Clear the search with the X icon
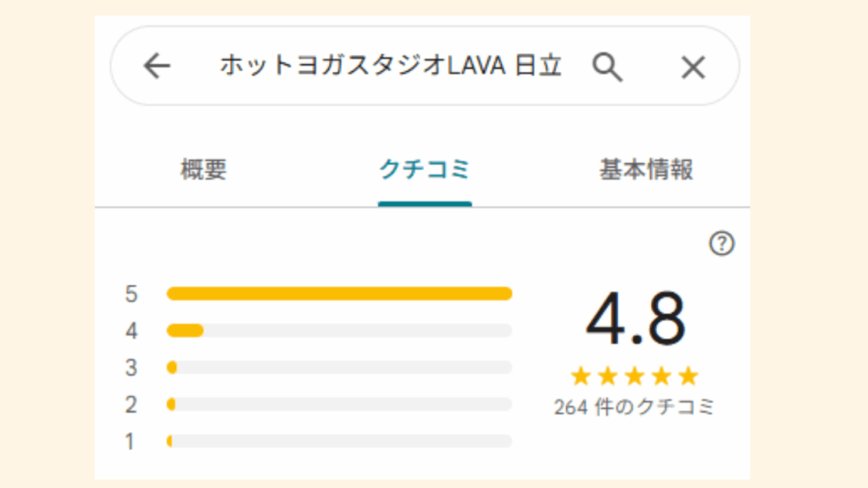The image size is (868, 488). (x=693, y=67)
